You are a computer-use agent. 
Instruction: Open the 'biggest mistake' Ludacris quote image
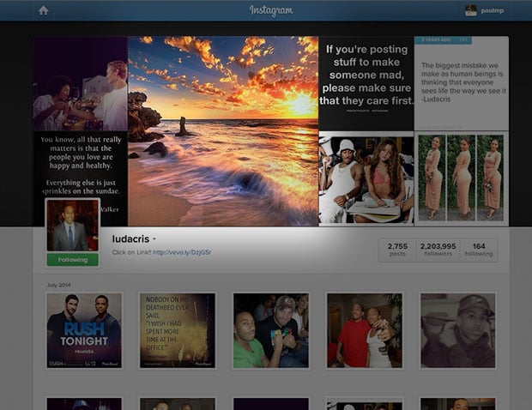[462, 83]
